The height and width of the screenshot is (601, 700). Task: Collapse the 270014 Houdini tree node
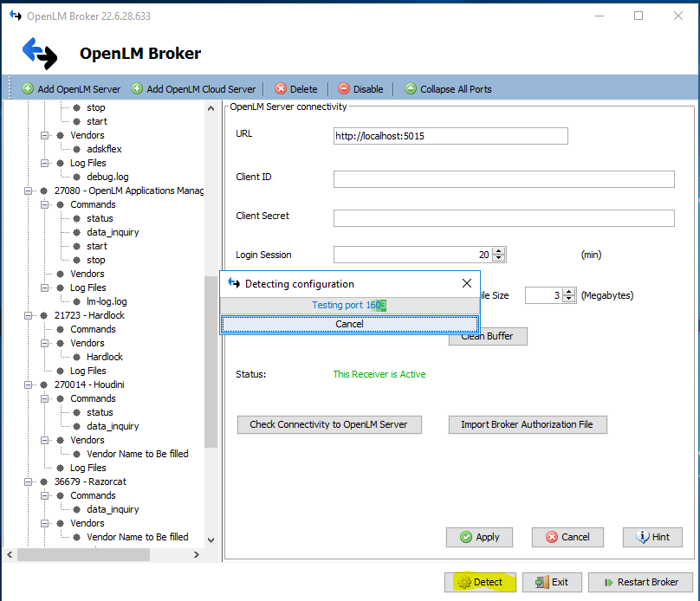(x=27, y=385)
